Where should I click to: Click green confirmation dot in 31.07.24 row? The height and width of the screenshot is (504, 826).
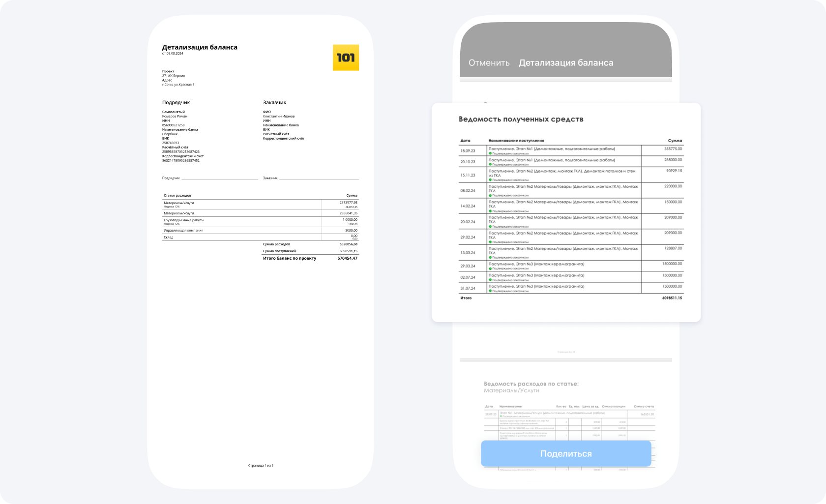490,291
